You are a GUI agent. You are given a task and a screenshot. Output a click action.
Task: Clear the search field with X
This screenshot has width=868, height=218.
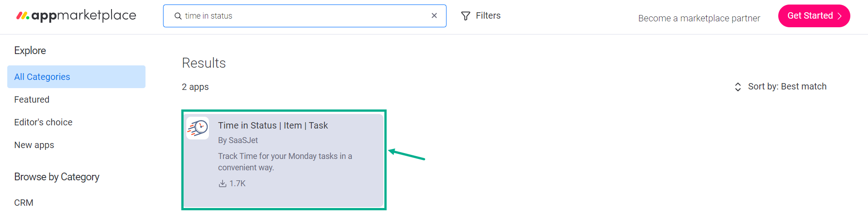click(x=434, y=15)
